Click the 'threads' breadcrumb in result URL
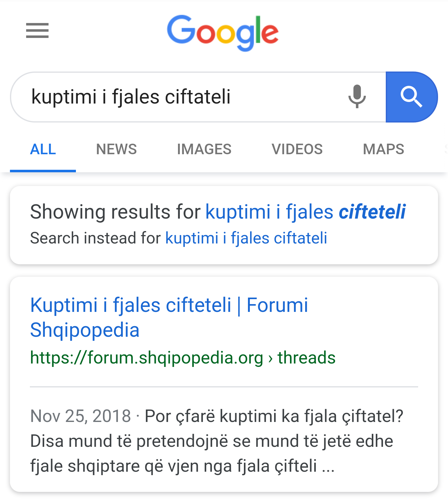The image size is (448, 500). click(x=306, y=358)
